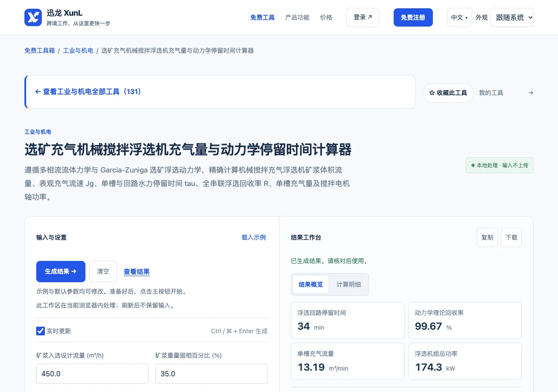Open the 中文 language dropdown
The width and height of the screenshot is (558, 392).
(459, 17)
